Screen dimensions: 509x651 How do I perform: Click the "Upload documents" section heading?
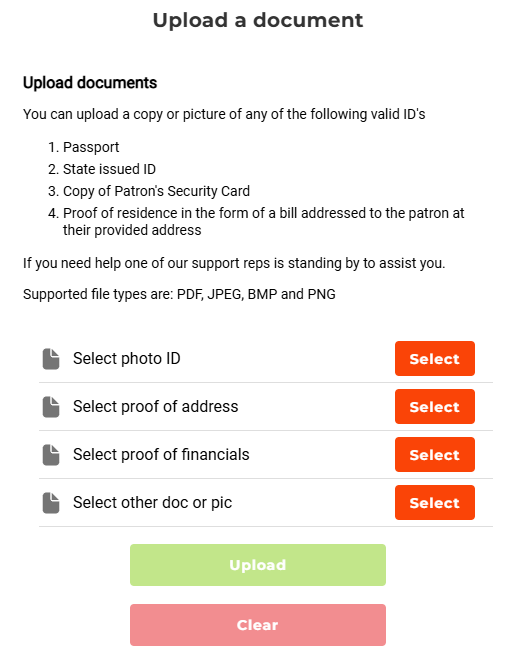90,83
